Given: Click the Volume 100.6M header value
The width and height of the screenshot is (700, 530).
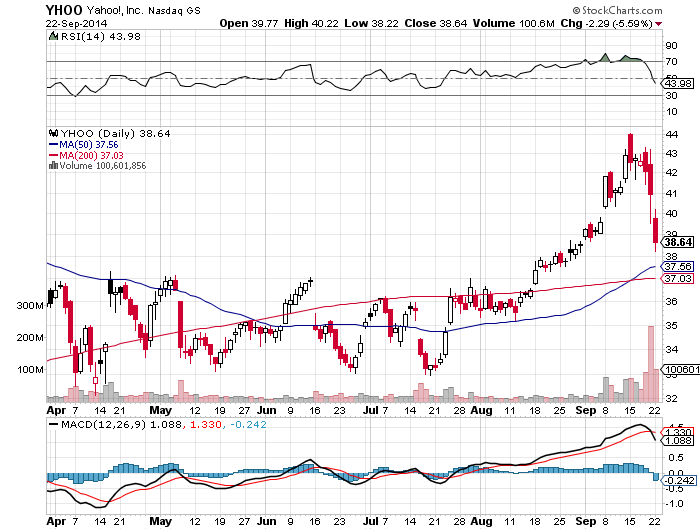Looking at the screenshot, I should point(513,23).
